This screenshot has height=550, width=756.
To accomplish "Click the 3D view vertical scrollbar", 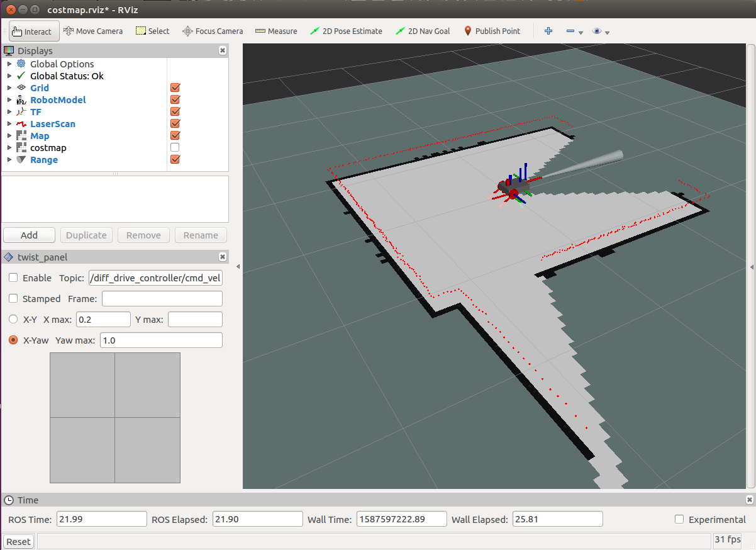I will tap(750, 266).
